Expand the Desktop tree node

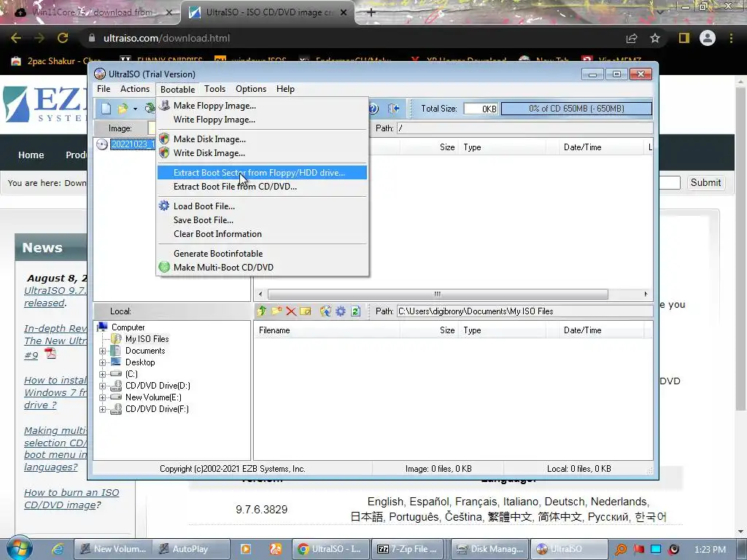tap(102, 362)
